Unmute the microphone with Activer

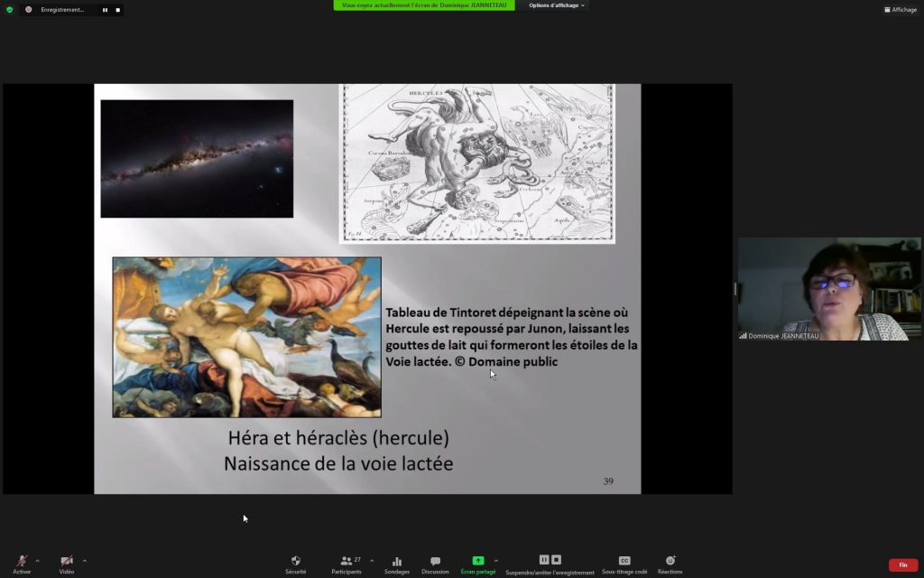click(x=22, y=564)
